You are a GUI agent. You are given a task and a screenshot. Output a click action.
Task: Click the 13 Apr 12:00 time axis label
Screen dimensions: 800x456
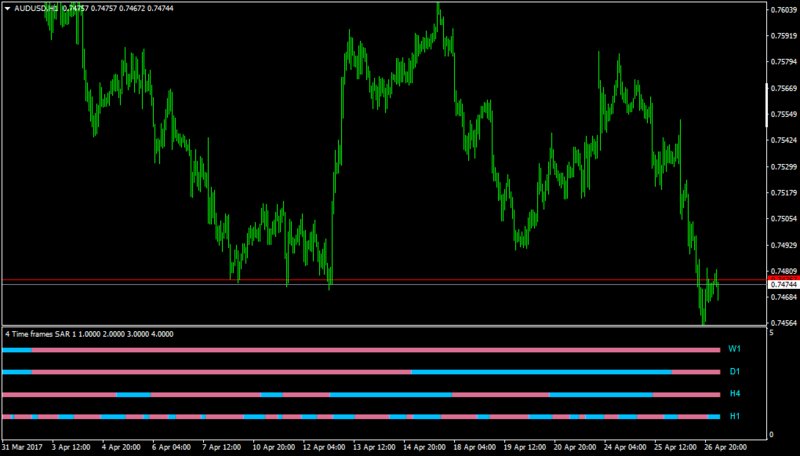tap(374, 447)
